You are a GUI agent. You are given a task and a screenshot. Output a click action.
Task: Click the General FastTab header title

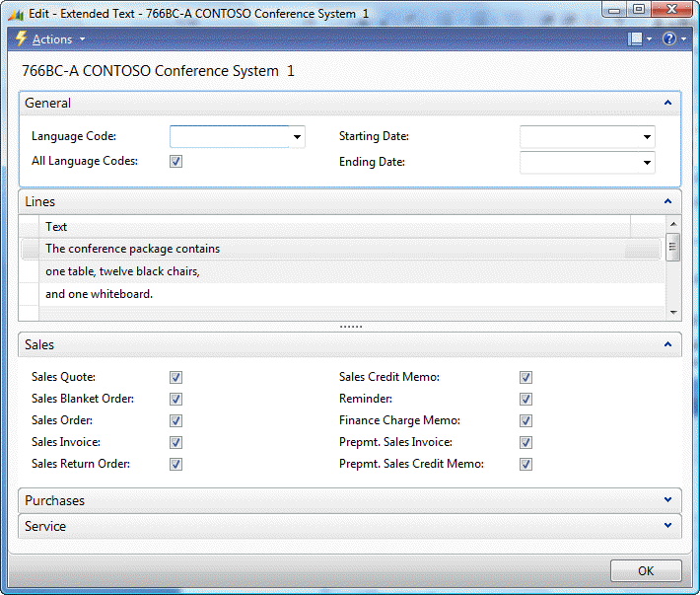coord(47,104)
